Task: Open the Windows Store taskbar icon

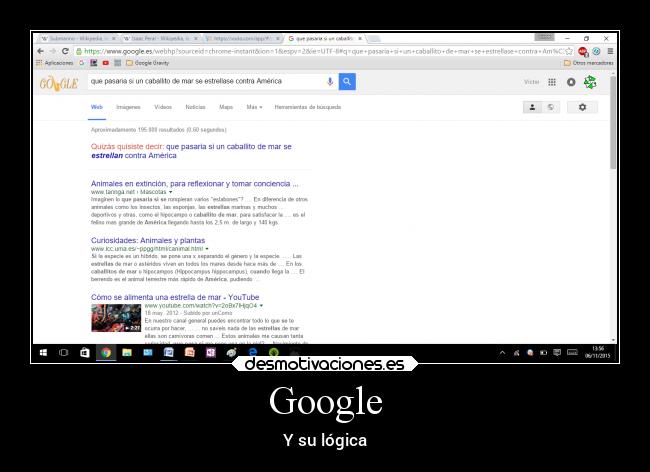Action: tap(85, 353)
